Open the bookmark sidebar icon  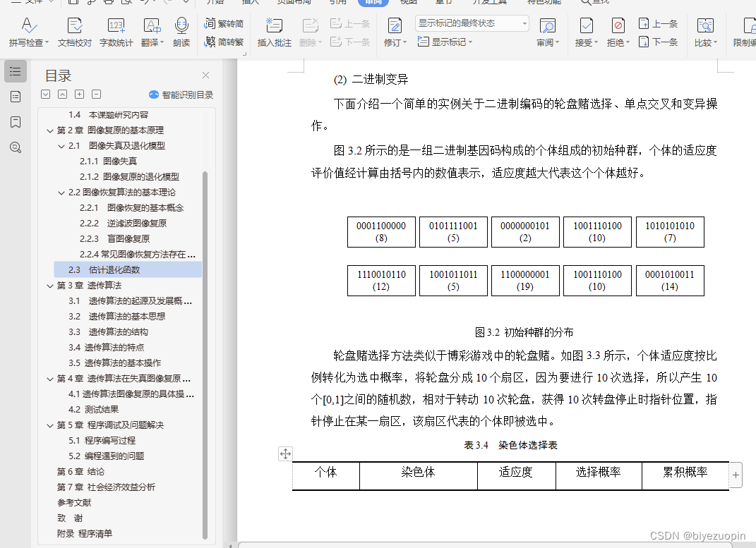(16, 122)
